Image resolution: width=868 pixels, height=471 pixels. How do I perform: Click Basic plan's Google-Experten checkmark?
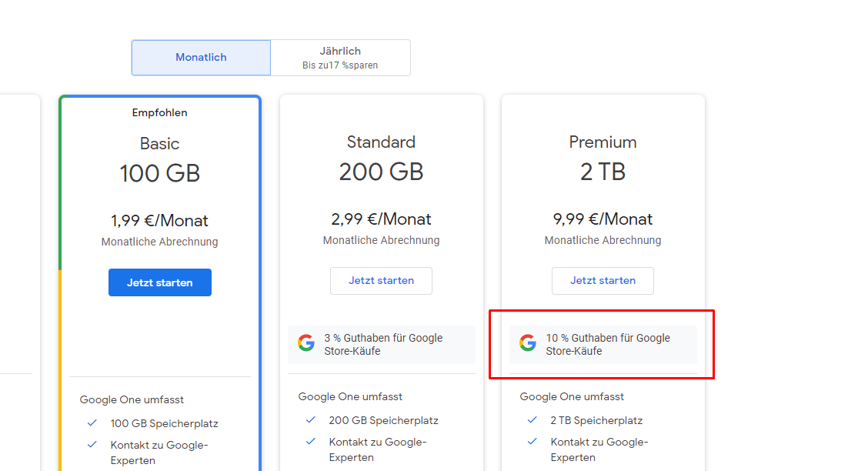point(92,444)
